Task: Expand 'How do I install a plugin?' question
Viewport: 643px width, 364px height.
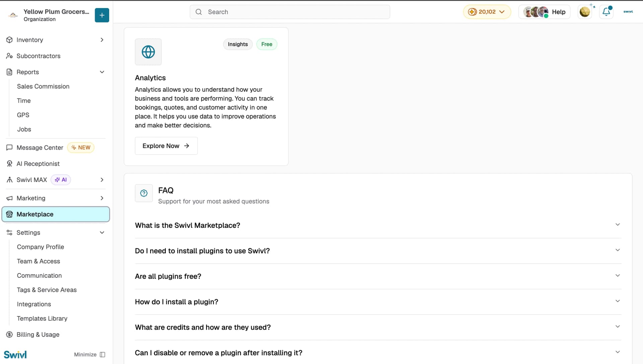Action: pos(378,302)
